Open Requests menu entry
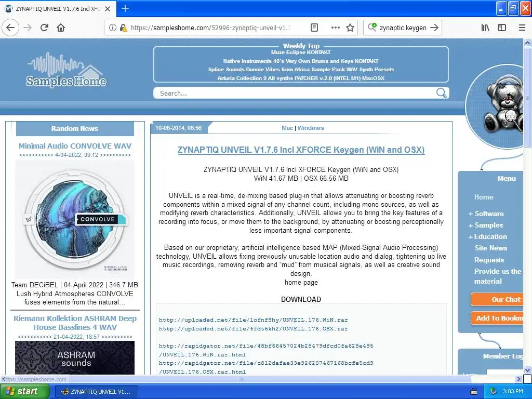 pyautogui.click(x=489, y=260)
